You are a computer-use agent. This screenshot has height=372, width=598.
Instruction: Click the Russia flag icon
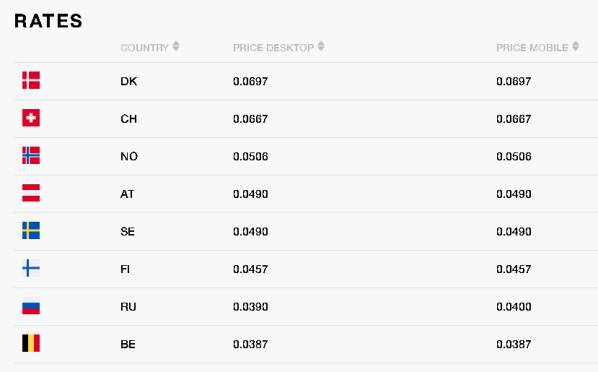pos(31,306)
